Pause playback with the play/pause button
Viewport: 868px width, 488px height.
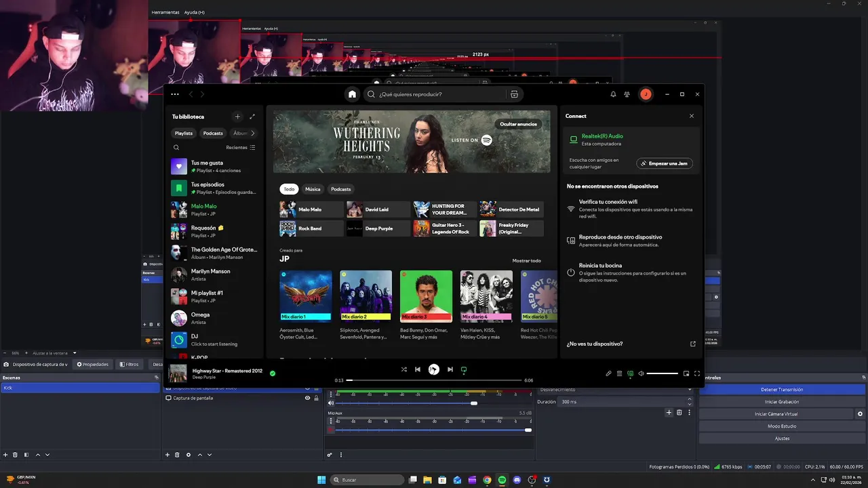[434, 369]
